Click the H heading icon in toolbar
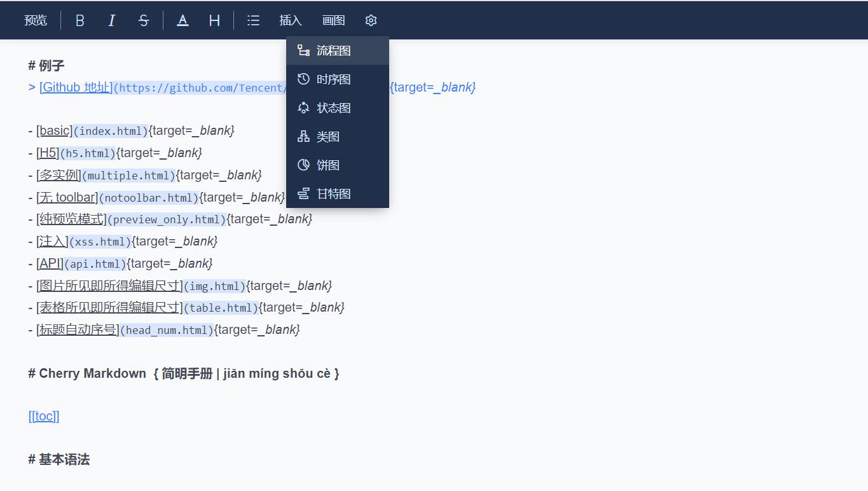Viewport: 868px width, 491px height. 214,20
